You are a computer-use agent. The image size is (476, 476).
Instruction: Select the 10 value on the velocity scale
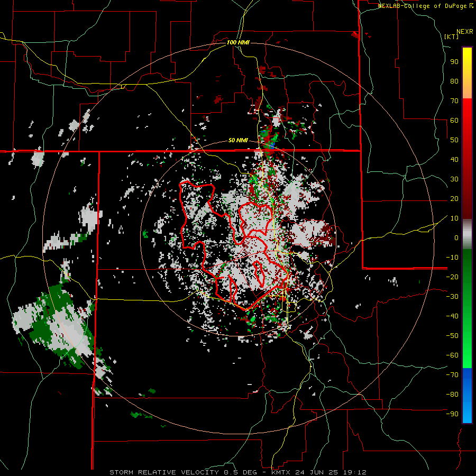[454, 218]
